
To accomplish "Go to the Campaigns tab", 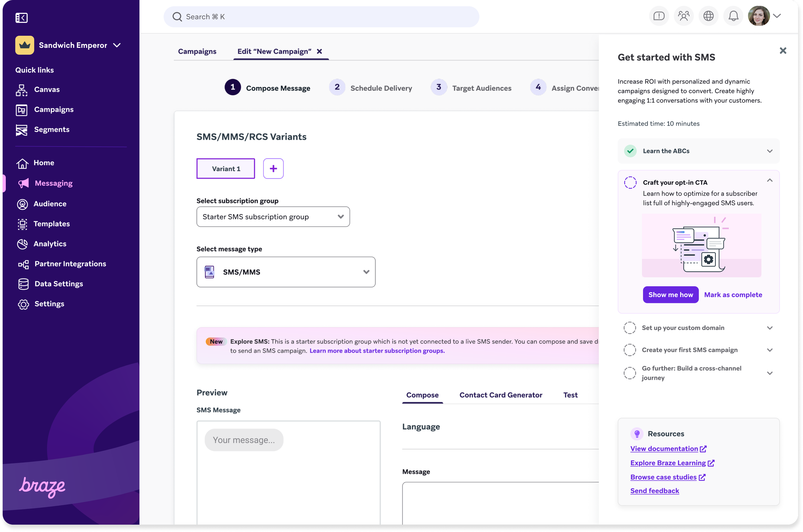I will (197, 52).
